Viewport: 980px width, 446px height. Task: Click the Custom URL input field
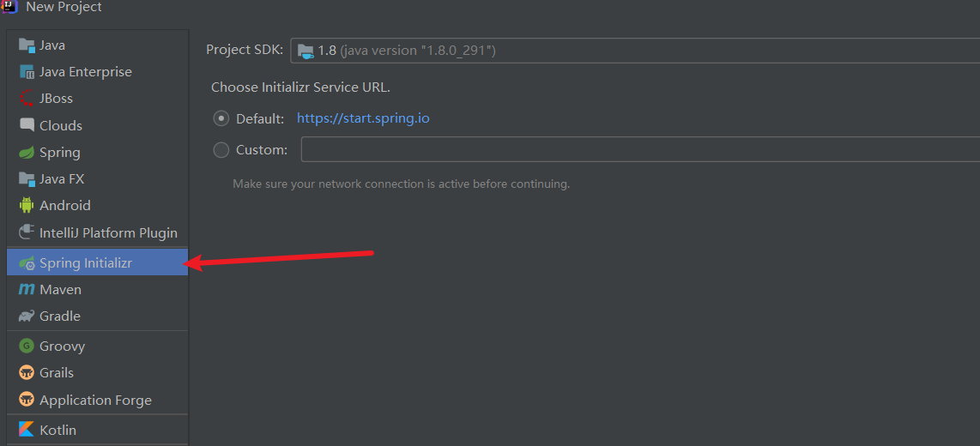pos(641,150)
